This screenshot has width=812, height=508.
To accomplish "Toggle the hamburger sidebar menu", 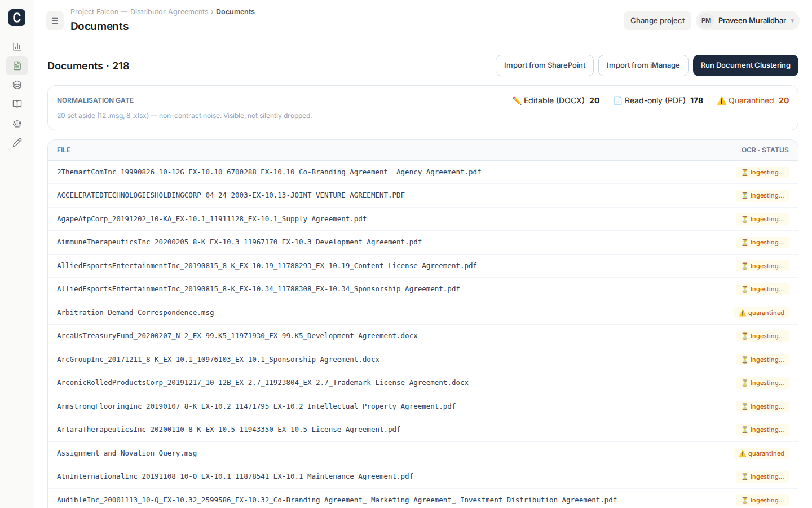I will pyautogui.click(x=55, y=21).
